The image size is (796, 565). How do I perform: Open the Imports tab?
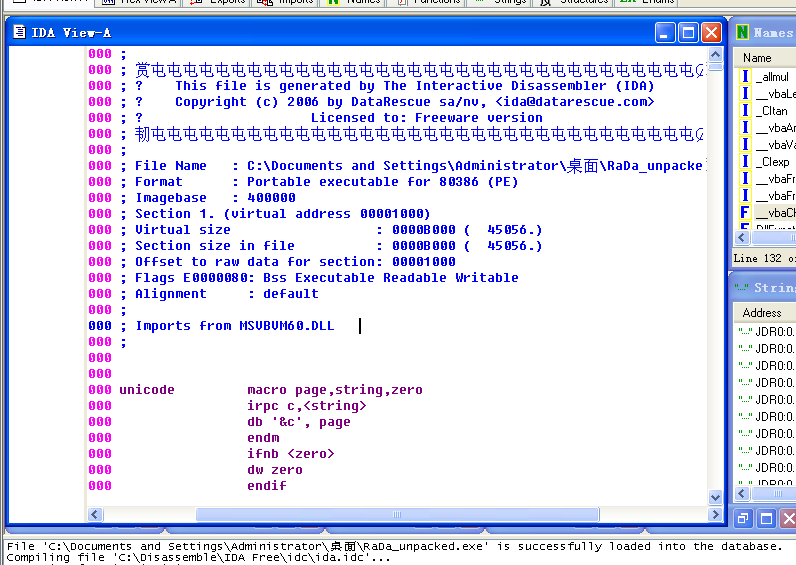click(x=285, y=2)
